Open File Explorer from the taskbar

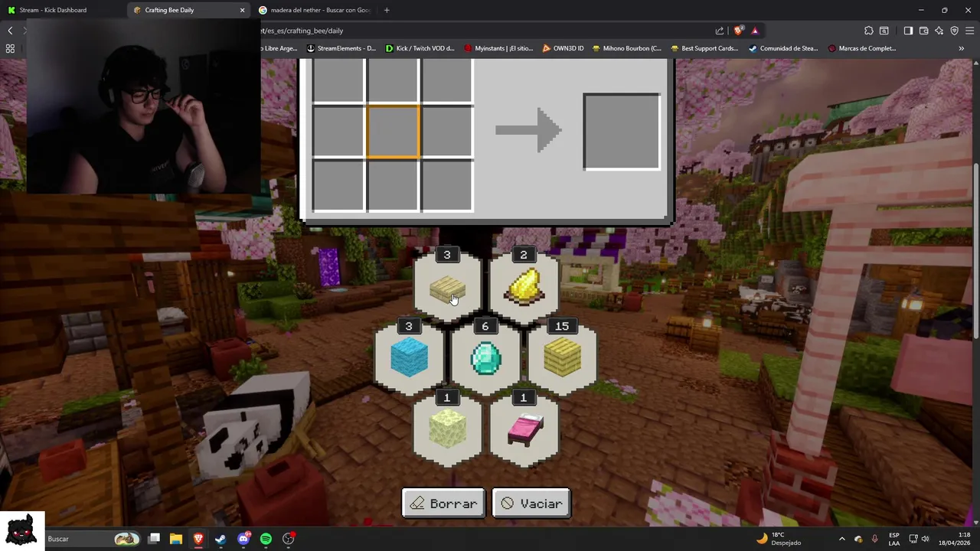176,539
